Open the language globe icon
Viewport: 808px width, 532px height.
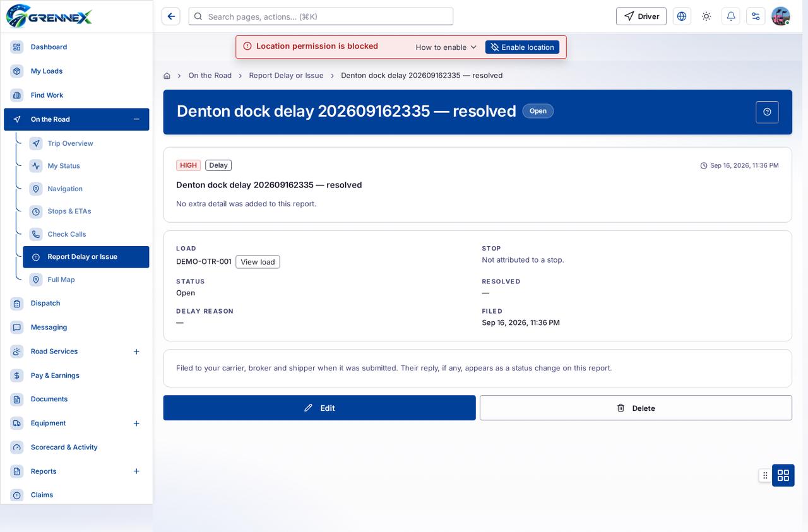682,16
